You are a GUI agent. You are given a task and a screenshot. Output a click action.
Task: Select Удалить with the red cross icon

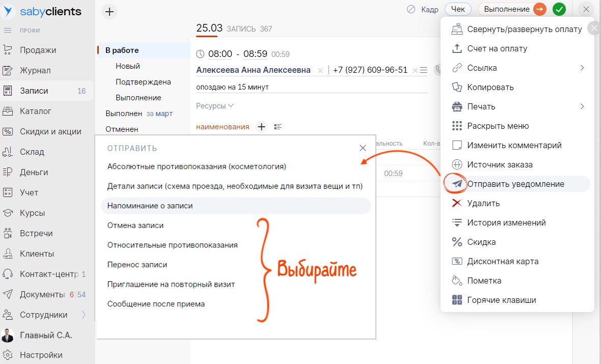[483, 203]
